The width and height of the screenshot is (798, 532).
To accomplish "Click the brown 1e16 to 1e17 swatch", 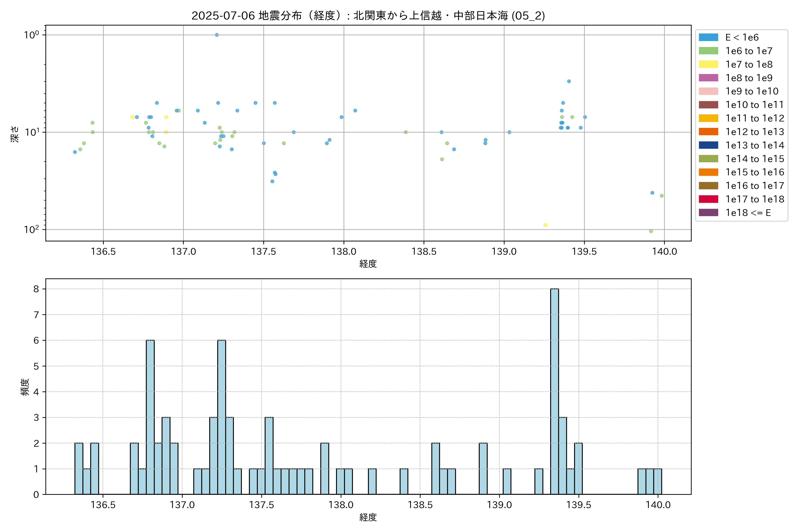I will (708, 186).
